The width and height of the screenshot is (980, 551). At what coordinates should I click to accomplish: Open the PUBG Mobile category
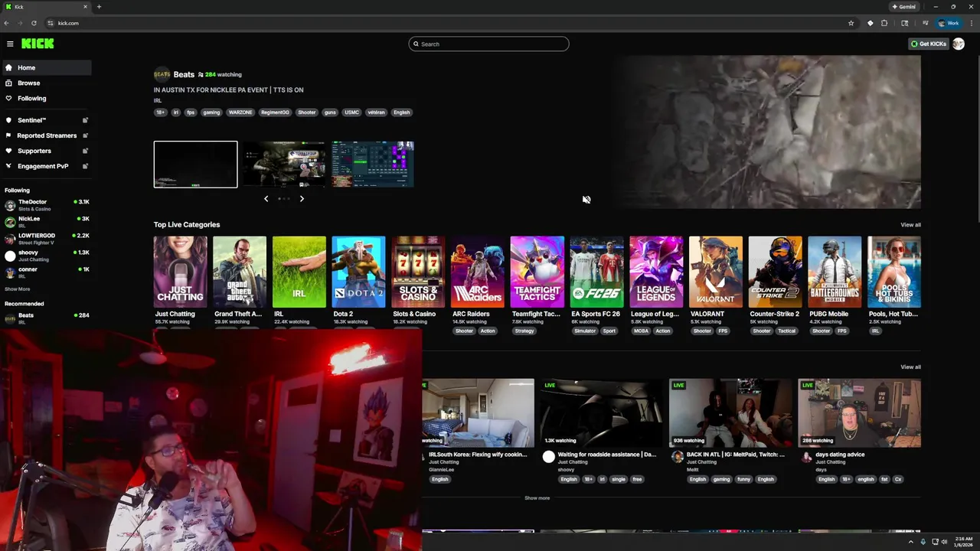835,272
